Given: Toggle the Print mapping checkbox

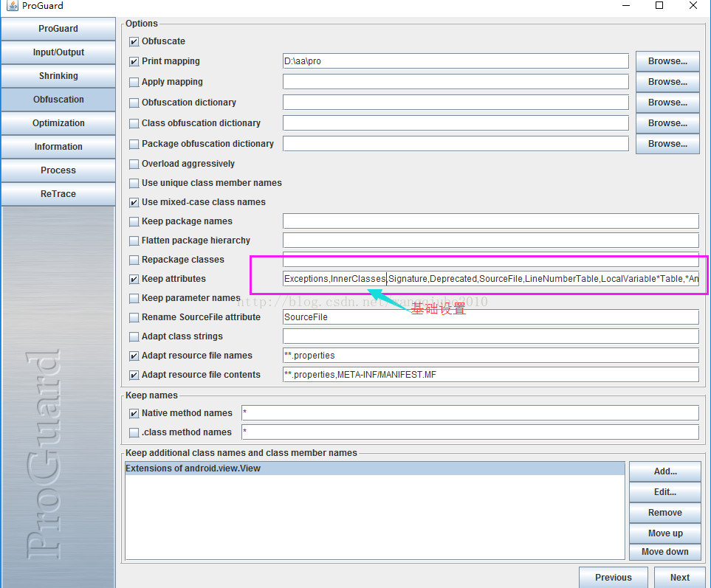Looking at the screenshot, I should coord(134,62).
